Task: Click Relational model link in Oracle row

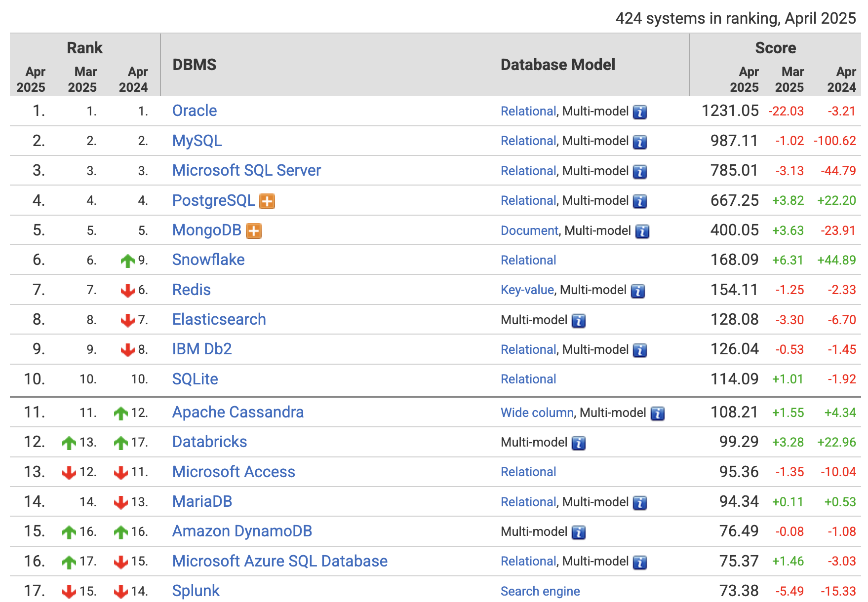Action: pyautogui.click(x=528, y=111)
